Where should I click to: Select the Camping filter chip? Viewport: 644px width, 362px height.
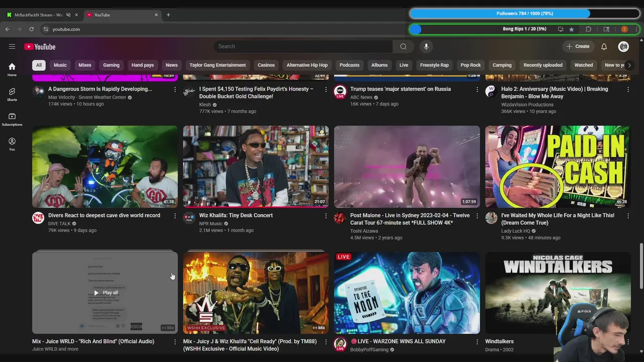502,65
